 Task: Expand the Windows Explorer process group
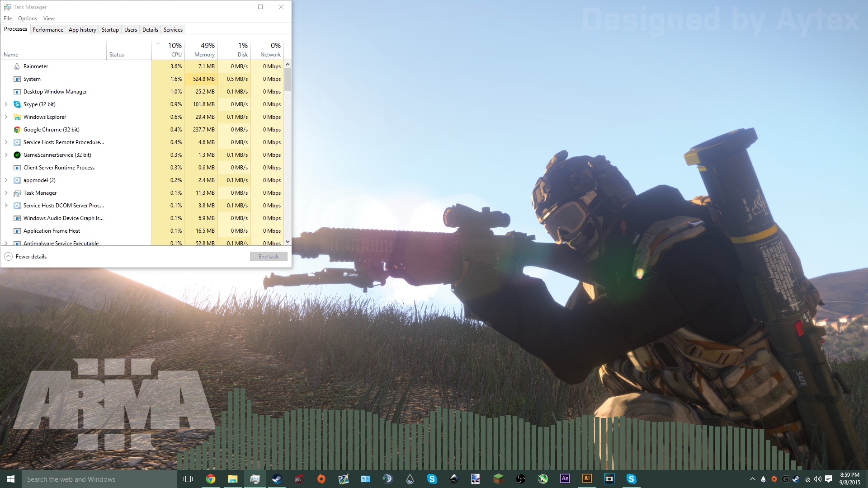[6, 117]
